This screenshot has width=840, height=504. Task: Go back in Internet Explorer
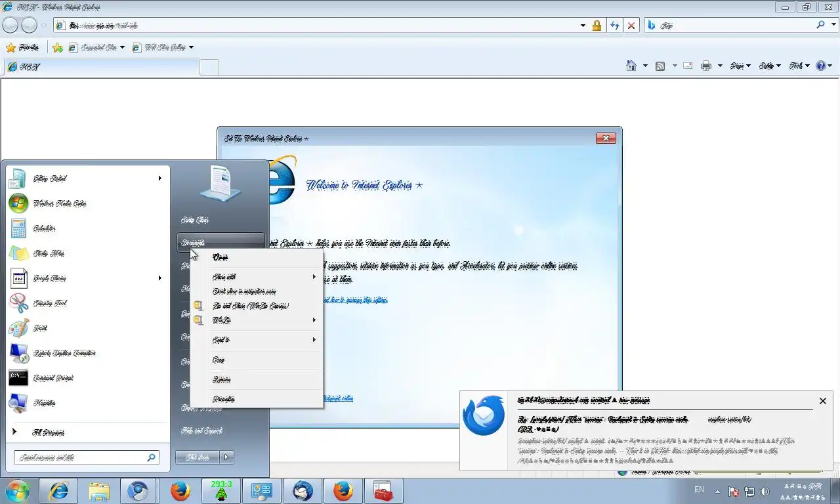tap(10, 25)
